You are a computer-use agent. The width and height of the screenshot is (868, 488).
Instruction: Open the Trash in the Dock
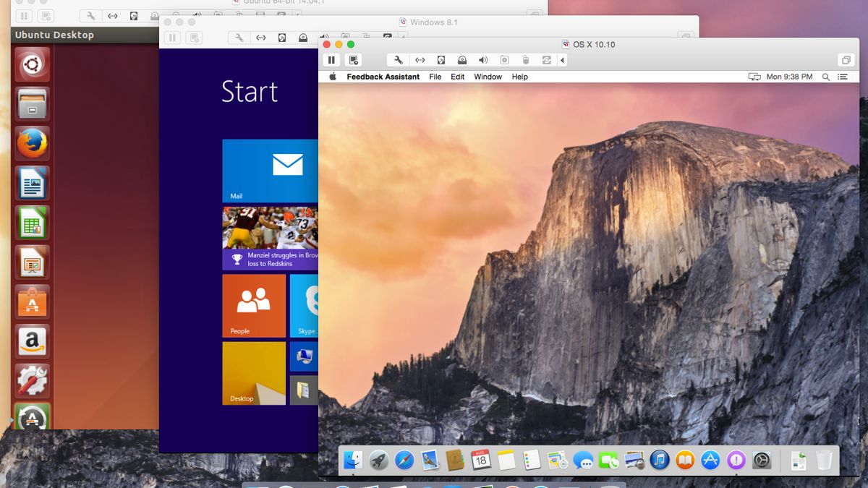click(x=824, y=460)
